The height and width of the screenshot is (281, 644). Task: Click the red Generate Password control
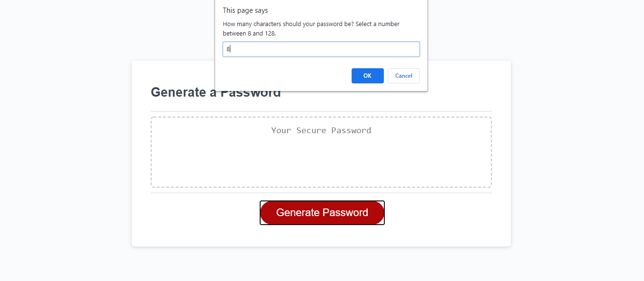click(322, 212)
